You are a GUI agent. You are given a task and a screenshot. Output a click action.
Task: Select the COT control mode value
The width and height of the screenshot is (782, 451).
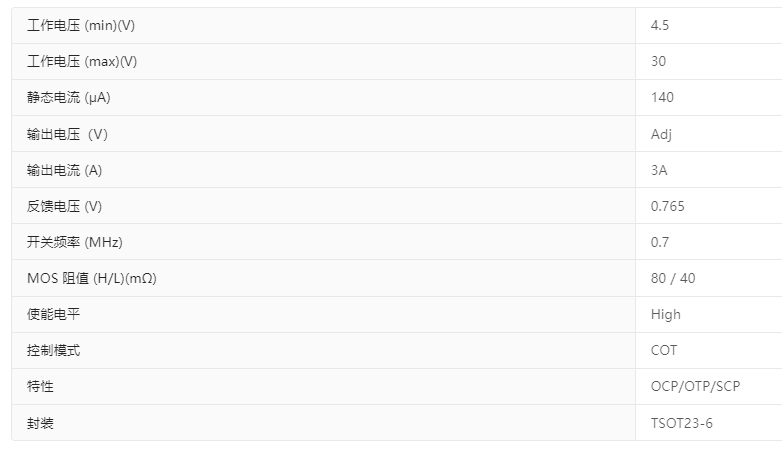click(x=664, y=350)
